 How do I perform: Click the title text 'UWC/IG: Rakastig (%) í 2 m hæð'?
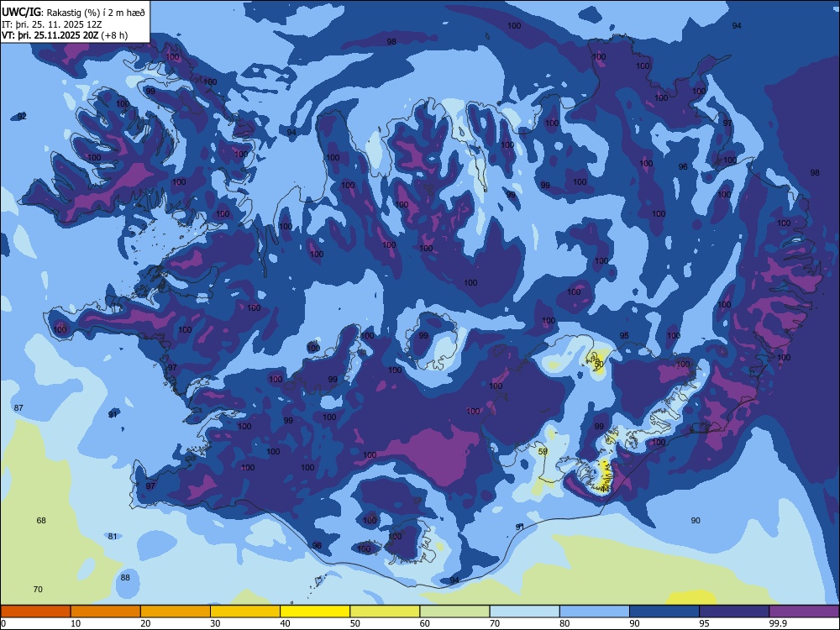(73, 13)
